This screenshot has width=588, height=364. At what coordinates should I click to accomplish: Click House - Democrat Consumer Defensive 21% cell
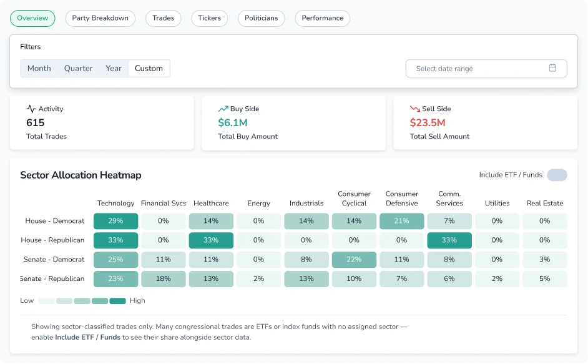click(401, 221)
